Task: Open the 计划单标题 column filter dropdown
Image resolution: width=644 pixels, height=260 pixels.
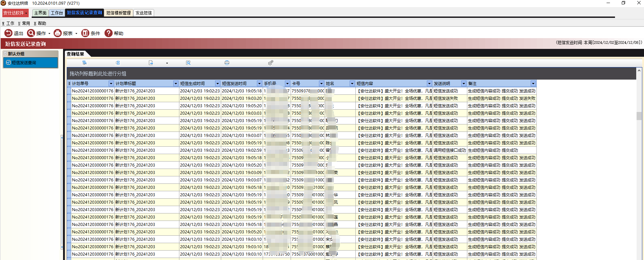Action: (176, 83)
